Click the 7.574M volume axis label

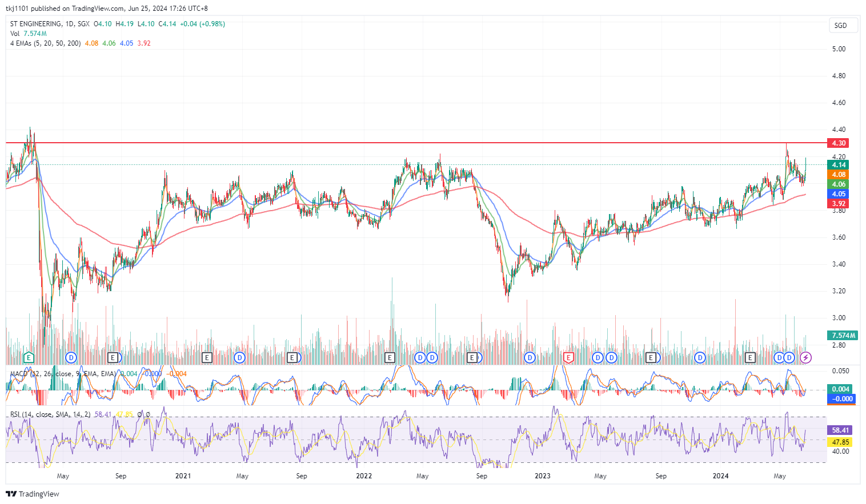point(843,336)
